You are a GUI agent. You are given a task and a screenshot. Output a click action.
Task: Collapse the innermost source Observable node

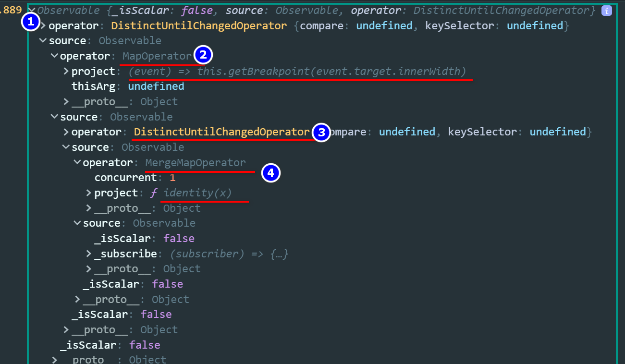(x=77, y=223)
